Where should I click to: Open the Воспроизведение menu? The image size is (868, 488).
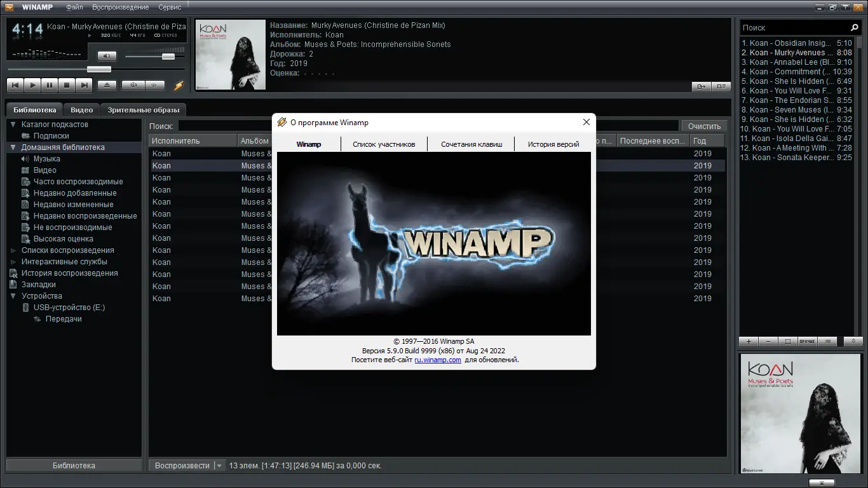(121, 7)
